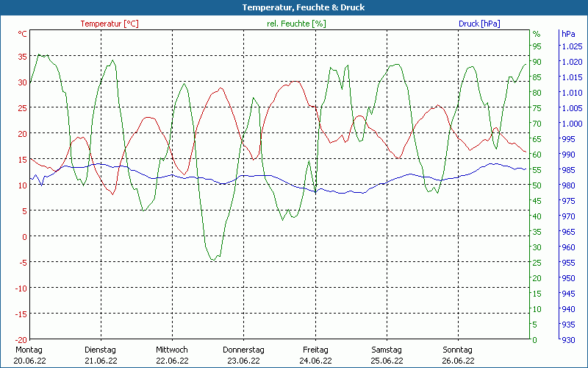Click the 'hPa' unit label on the pressure axis
This screenshot has width=588, height=368.
point(568,34)
